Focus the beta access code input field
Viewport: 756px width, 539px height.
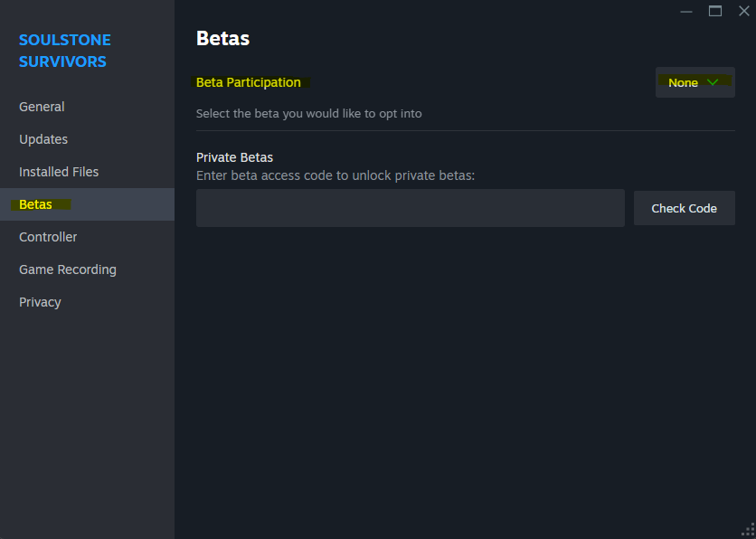(x=410, y=208)
